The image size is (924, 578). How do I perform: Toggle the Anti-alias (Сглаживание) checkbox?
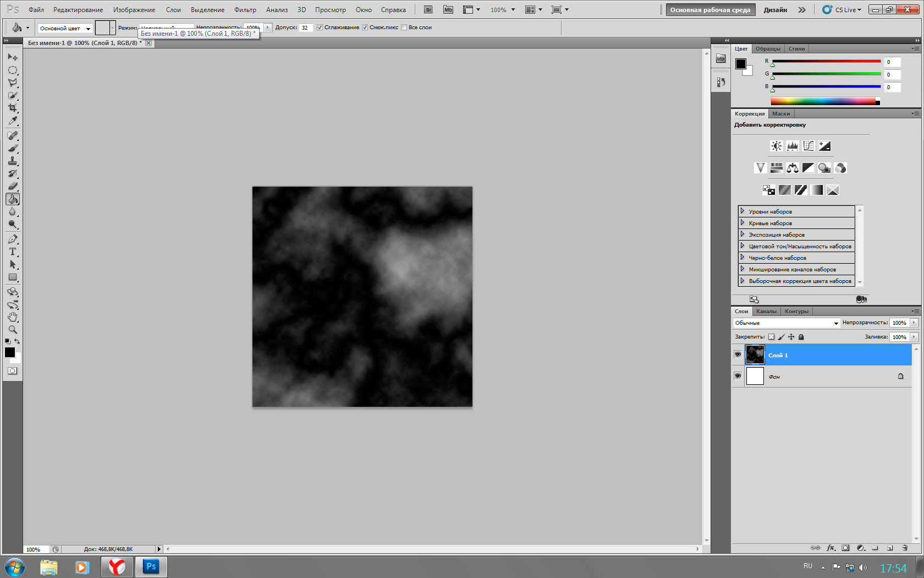tap(320, 28)
